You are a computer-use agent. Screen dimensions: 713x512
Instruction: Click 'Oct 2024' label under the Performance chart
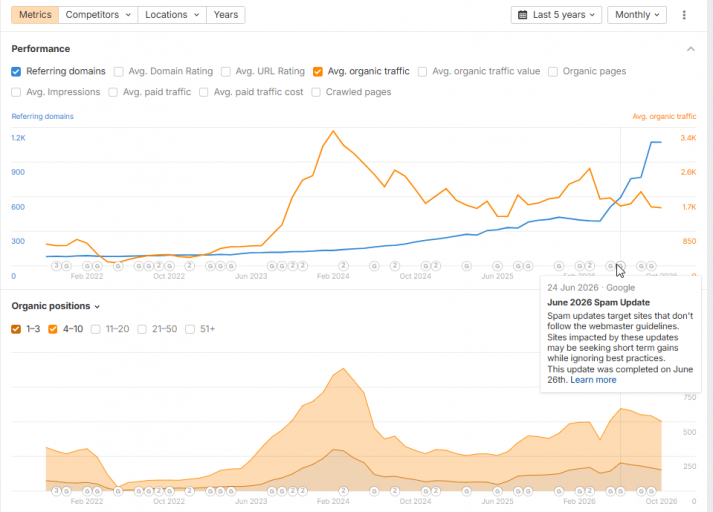(x=415, y=276)
